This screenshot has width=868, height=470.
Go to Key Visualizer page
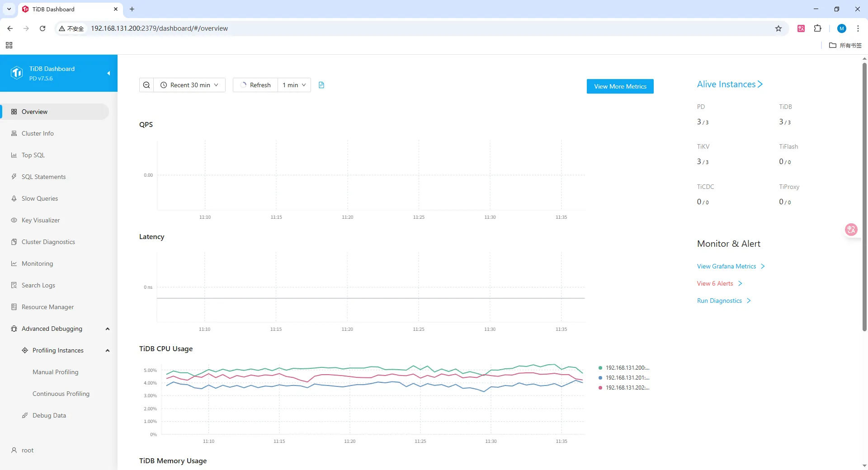click(41, 220)
